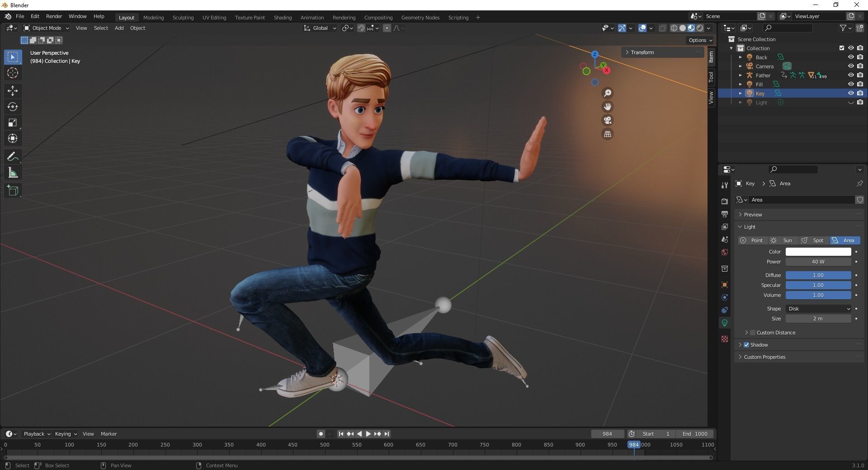Hide the Father object in viewport

click(x=850, y=75)
